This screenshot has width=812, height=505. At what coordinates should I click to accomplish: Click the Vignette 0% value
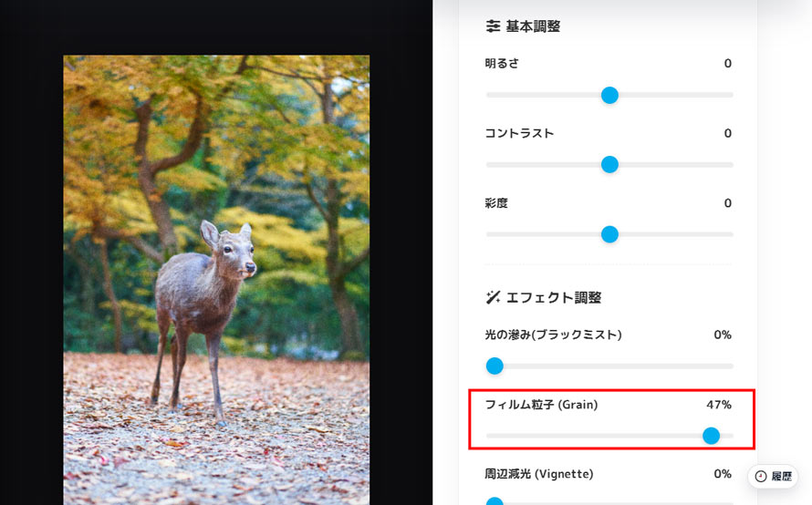click(x=723, y=474)
